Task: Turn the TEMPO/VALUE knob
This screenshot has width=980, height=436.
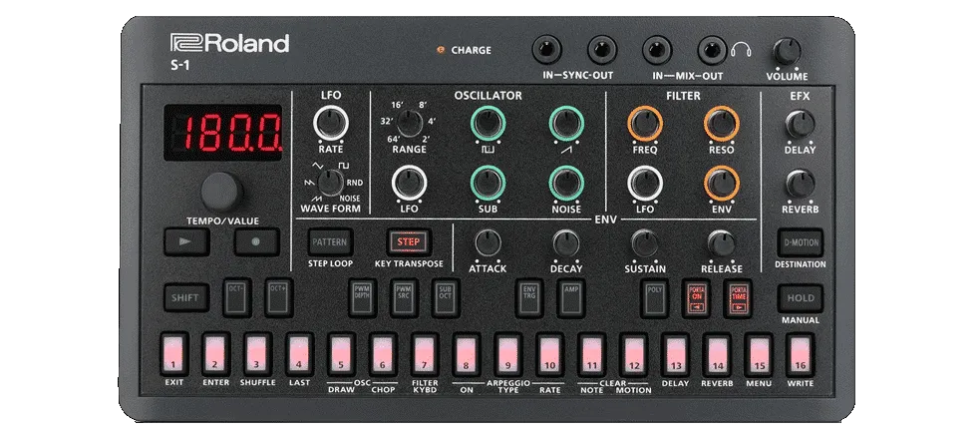Action: point(222,191)
